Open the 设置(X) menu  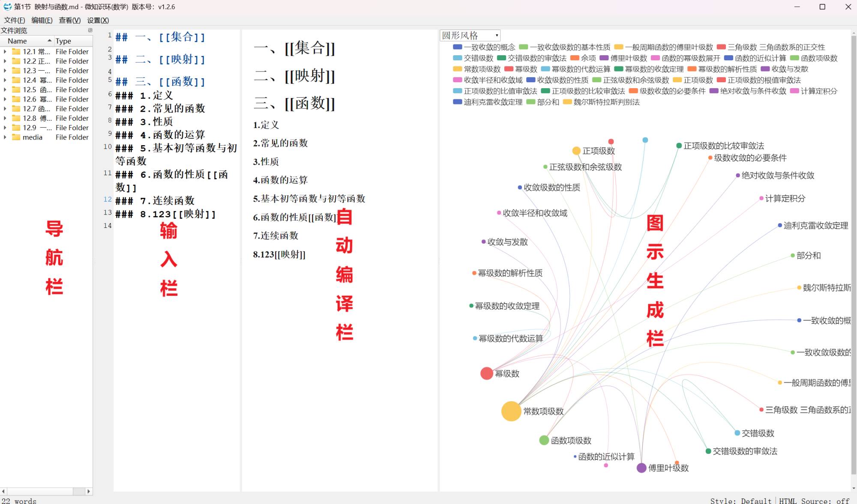point(98,20)
